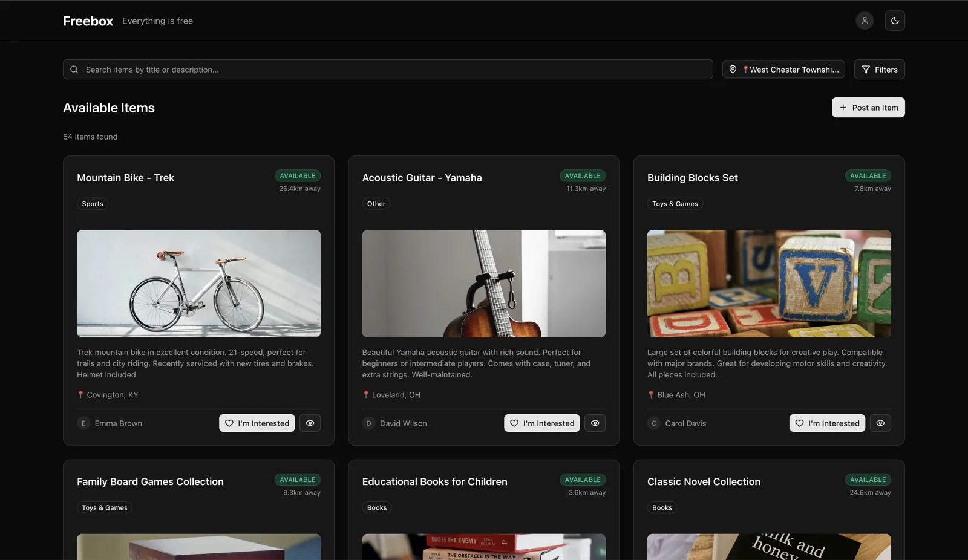Click AVAILABLE badge on Family Board Games
The image size is (968, 560).
coord(298,480)
